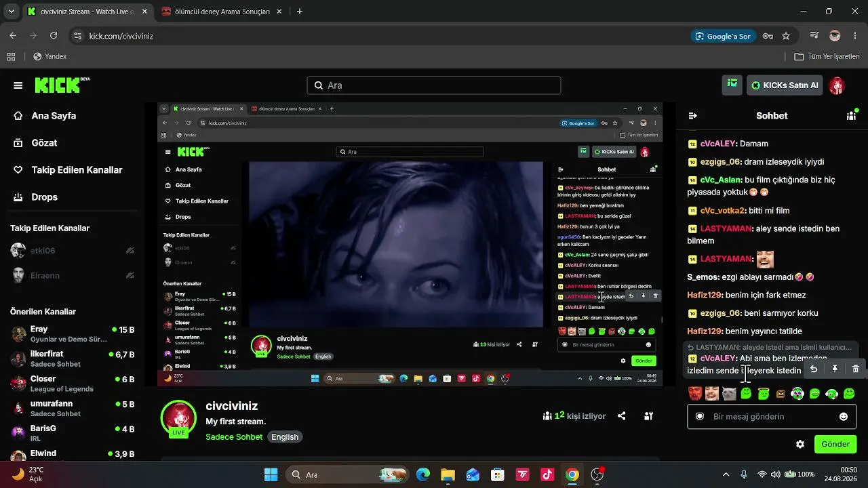Open the weather widget showing 23°C
The height and width of the screenshot is (488, 868).
click(x=28, y=474)
